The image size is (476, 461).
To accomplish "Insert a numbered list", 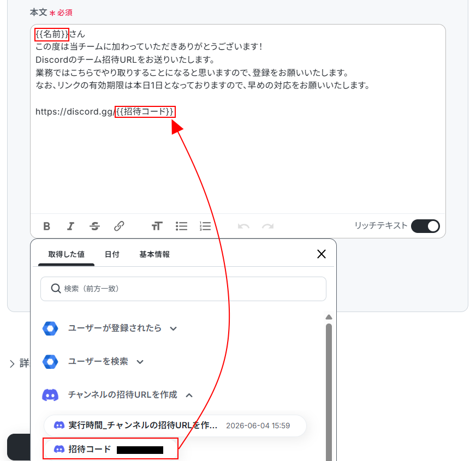I will [x=205, y=226].
